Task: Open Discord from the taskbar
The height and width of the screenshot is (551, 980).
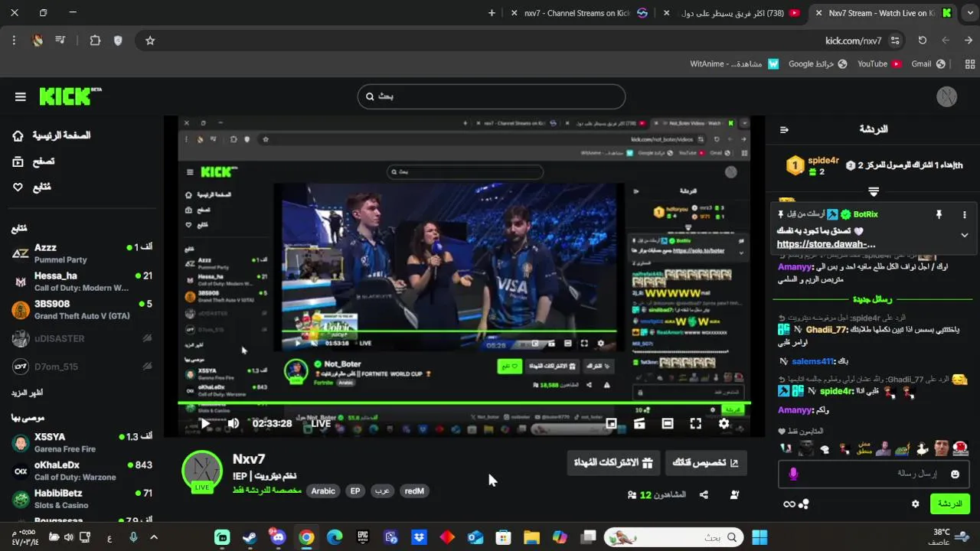Action: [278, 537]
